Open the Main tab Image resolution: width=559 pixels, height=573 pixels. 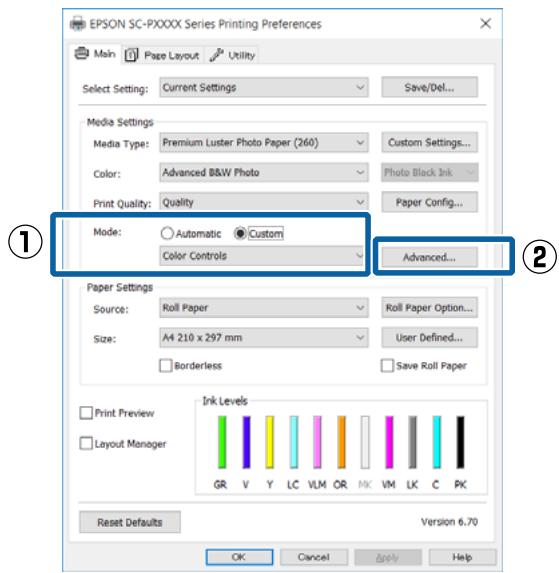95,54
